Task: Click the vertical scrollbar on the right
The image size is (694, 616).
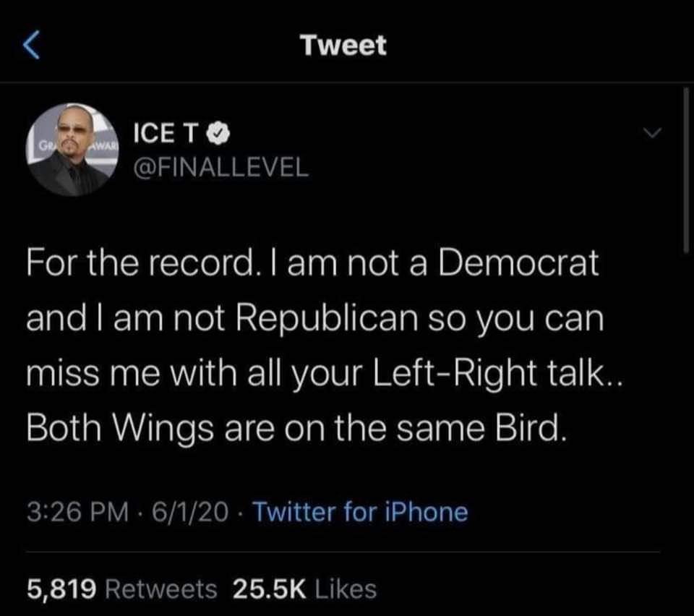Action: point(685,170)
